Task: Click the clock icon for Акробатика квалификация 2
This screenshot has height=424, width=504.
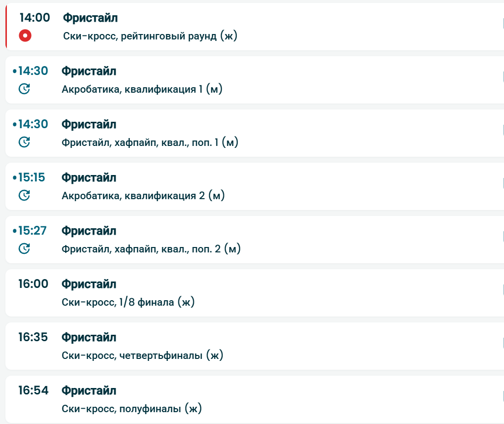Action: tap(24, 195)
